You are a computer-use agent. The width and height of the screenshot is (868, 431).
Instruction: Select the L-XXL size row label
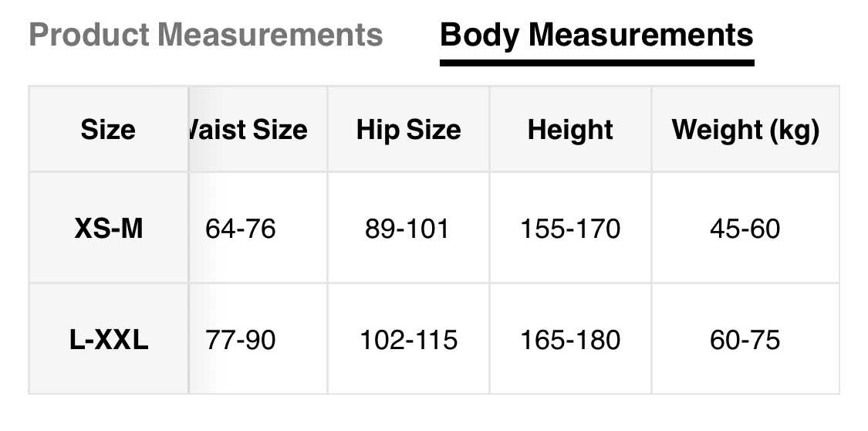(x=108, y=340)
